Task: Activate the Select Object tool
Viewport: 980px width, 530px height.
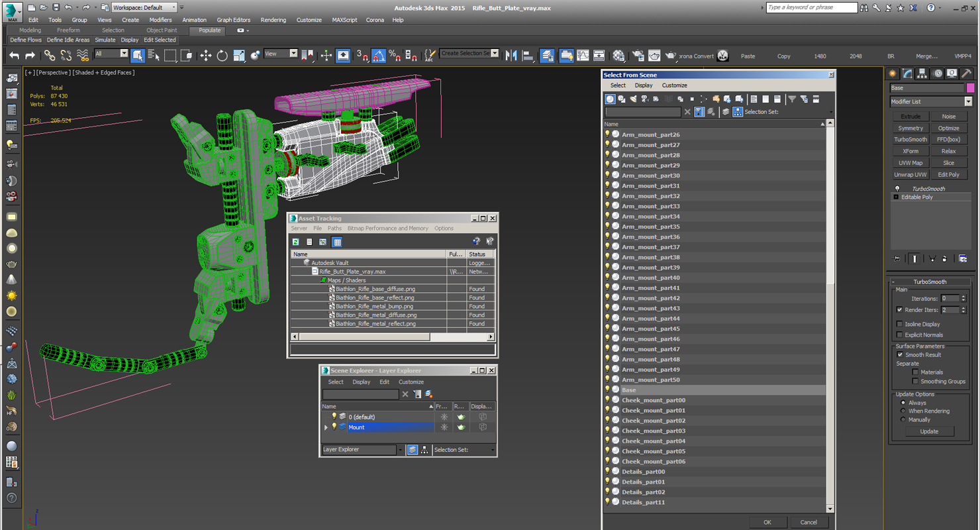Action: pyautogui.click(x=138, y=56)
